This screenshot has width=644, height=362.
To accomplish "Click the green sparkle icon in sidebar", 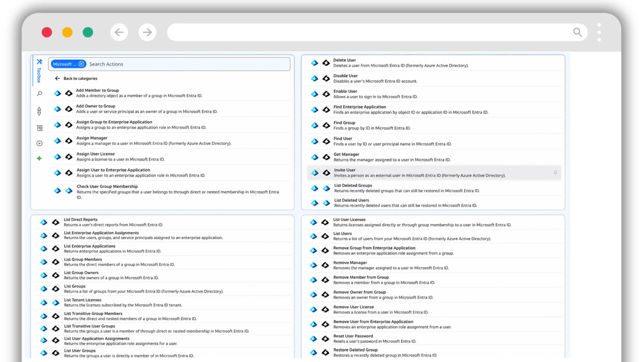I will pos(39,158).
